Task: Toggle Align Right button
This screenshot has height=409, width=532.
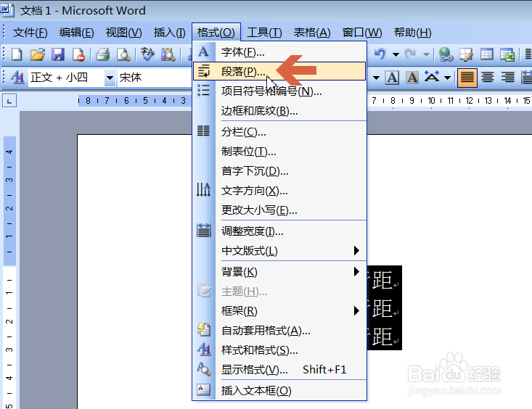Action: click(x=507, y=78)
